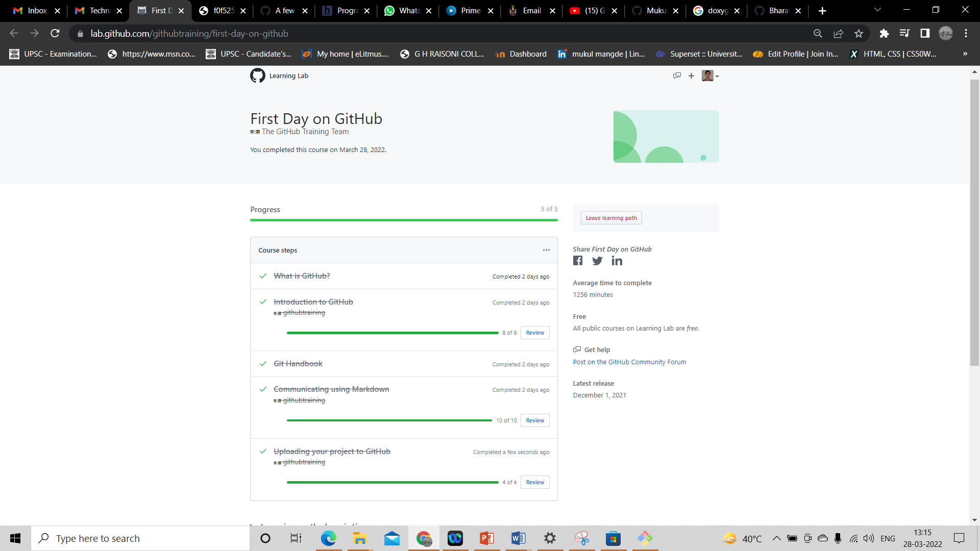Viewport: 980px width, 551px height.
Task: Click the 8 of 8 progress bar
Action: [393, 333]
